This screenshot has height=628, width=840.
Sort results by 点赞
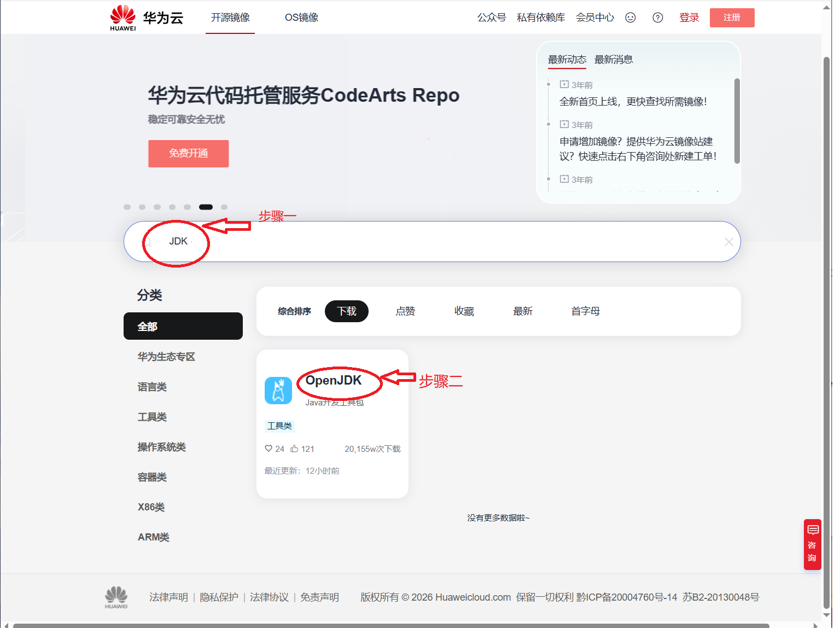(405, 311)
